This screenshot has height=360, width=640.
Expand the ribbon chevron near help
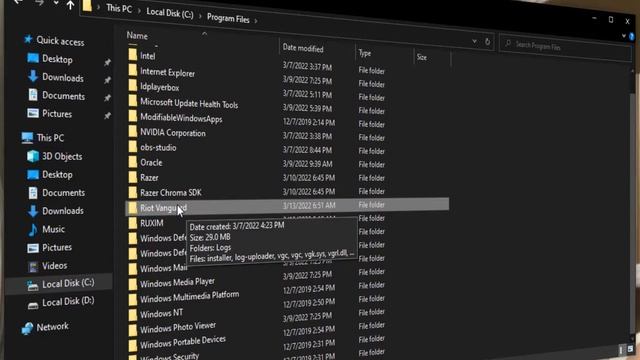623,36
